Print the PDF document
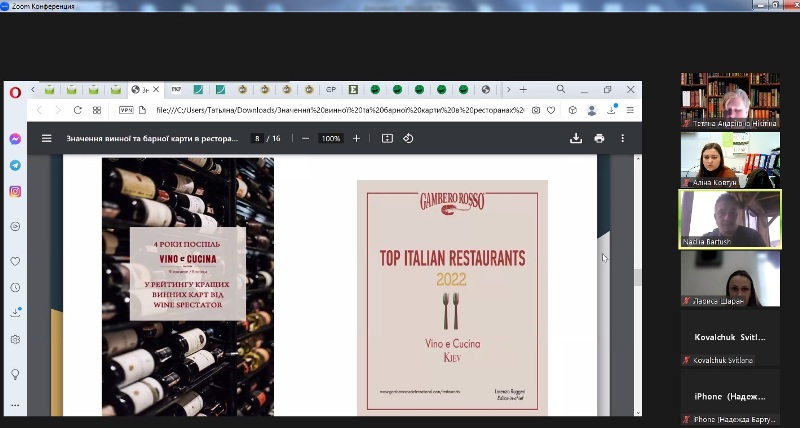800x428 pixels. click(599, 138)
